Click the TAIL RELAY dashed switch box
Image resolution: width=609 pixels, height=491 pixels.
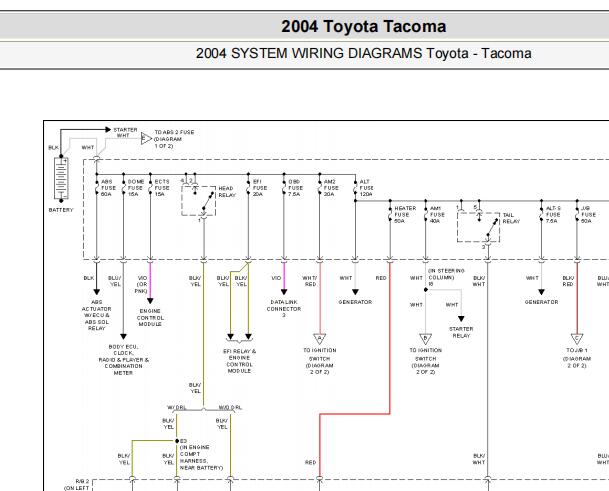point(478,227)
